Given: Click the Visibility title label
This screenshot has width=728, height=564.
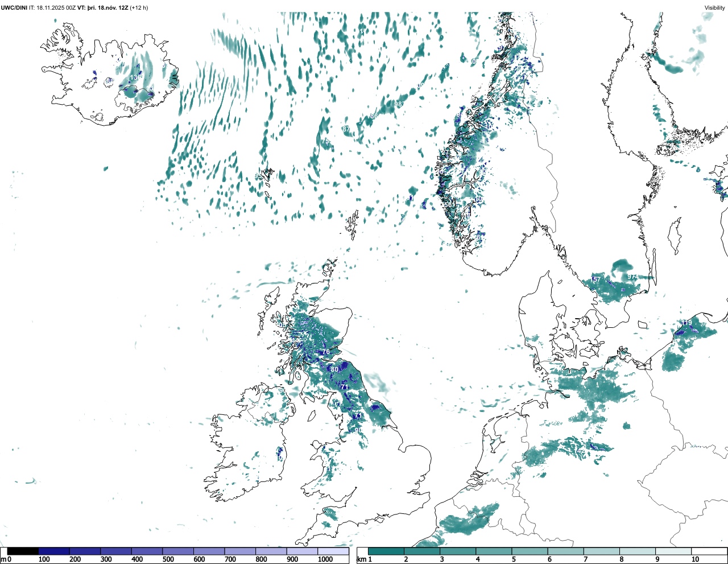Looking at the screenshot, I should coord(715,7).
